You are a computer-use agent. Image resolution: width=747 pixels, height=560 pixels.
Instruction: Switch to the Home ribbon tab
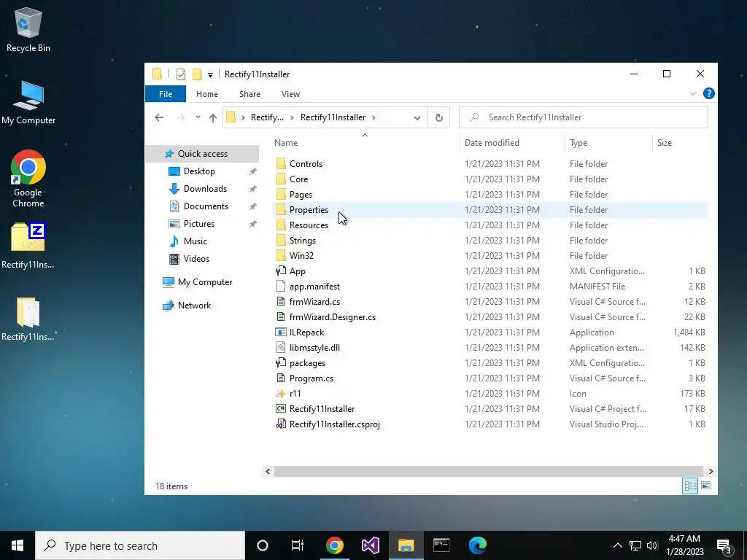[206, 94]
